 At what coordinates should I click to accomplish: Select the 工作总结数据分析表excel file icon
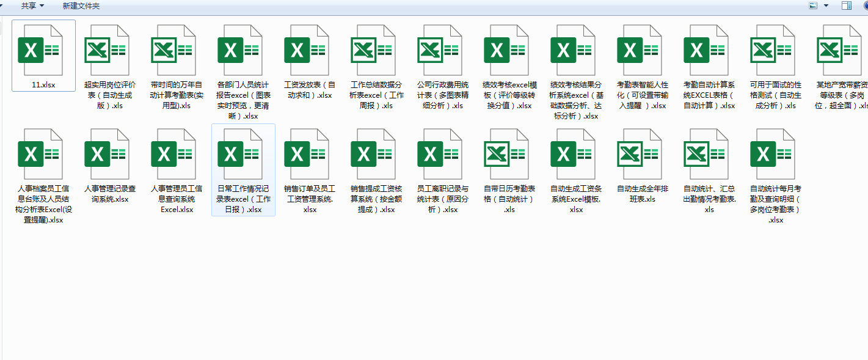[373, 50]
